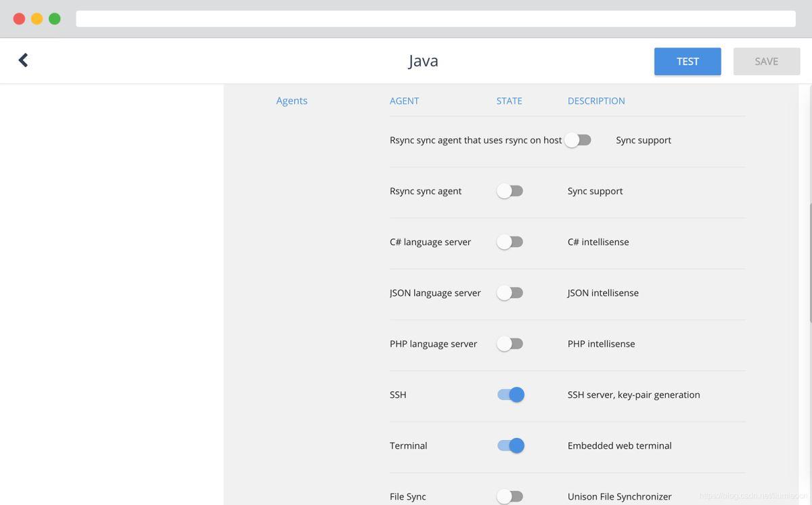
Task: Click the SAVE button
Action: [x=766, y=62]
